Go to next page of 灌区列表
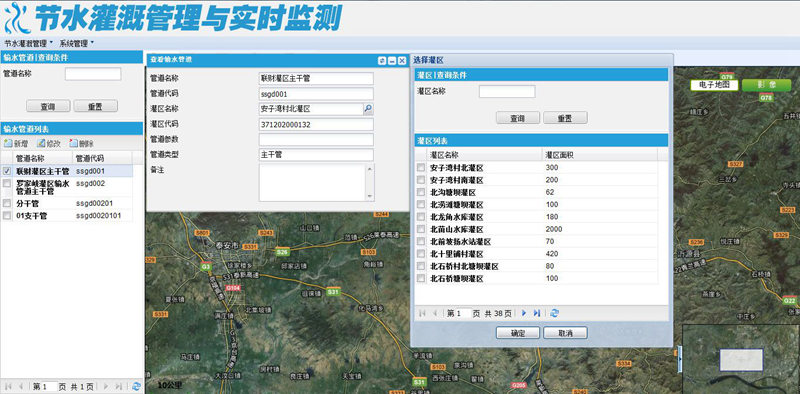 click(523, 313)
